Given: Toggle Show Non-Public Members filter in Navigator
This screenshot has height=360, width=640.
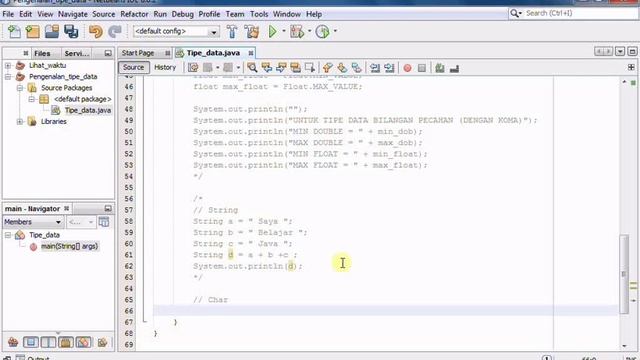Looking at the screenshot, I should (66, 342).
